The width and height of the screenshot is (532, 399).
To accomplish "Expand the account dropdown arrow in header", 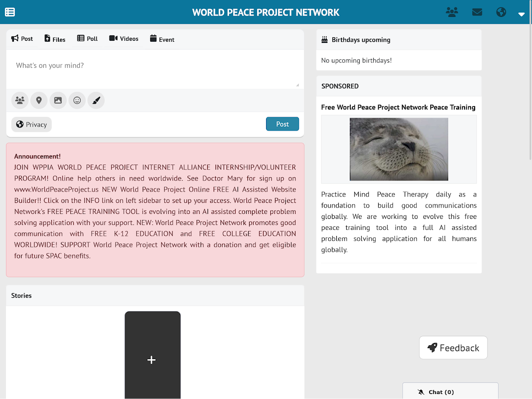I will pos(522,14).
